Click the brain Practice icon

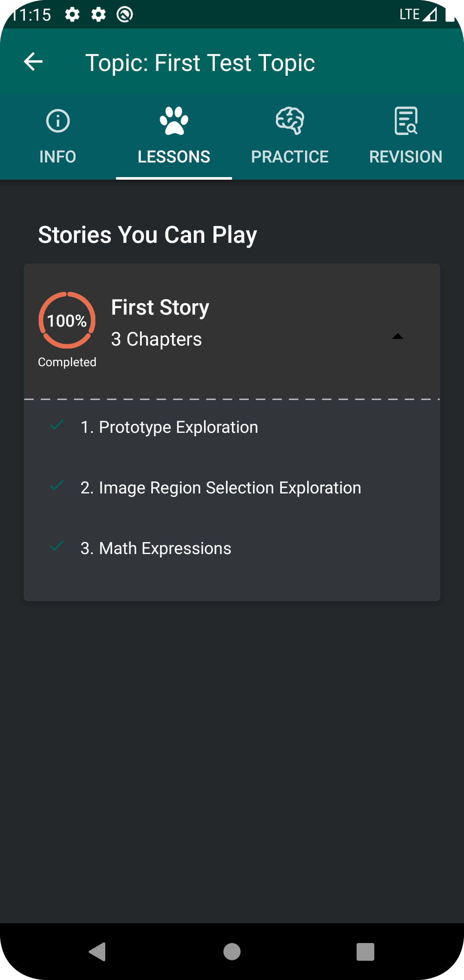[x=290, y=121]
